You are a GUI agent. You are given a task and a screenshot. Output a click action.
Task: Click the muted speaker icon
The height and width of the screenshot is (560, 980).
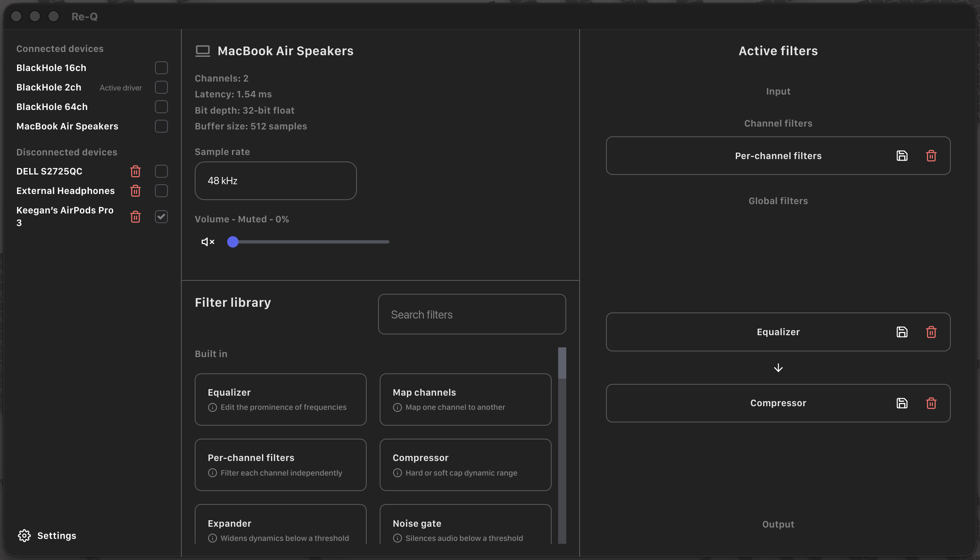click(208, 242)
